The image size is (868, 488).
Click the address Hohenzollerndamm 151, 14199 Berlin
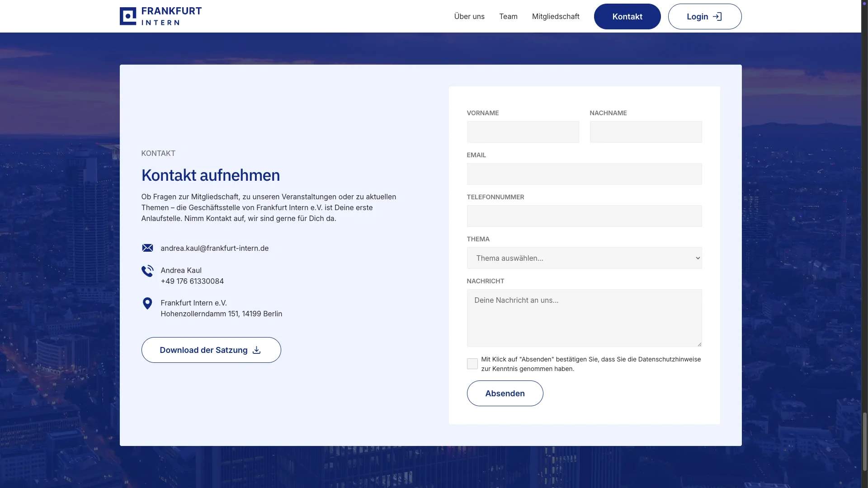pyautogui.click(x=222, y=314)
